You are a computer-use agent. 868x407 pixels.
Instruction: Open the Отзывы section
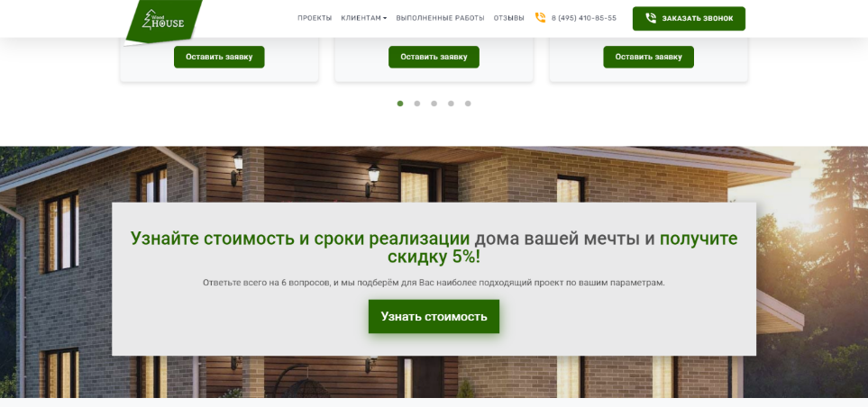[x=508, y=18]
